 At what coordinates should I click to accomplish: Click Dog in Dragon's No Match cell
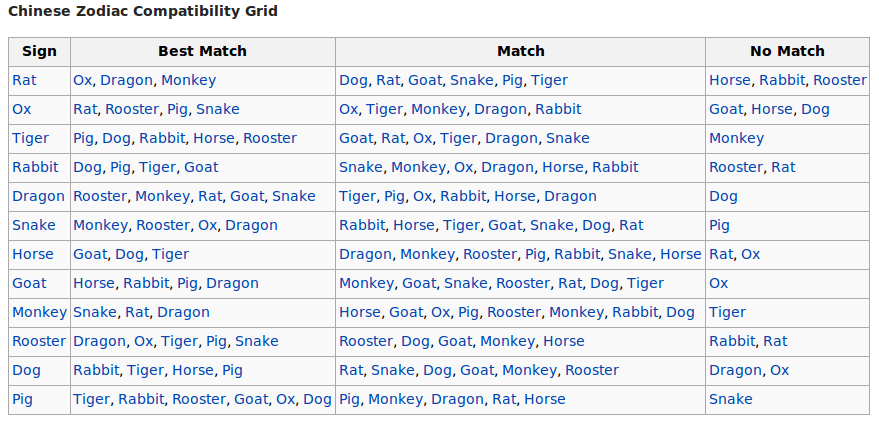(x=724, y=196)
